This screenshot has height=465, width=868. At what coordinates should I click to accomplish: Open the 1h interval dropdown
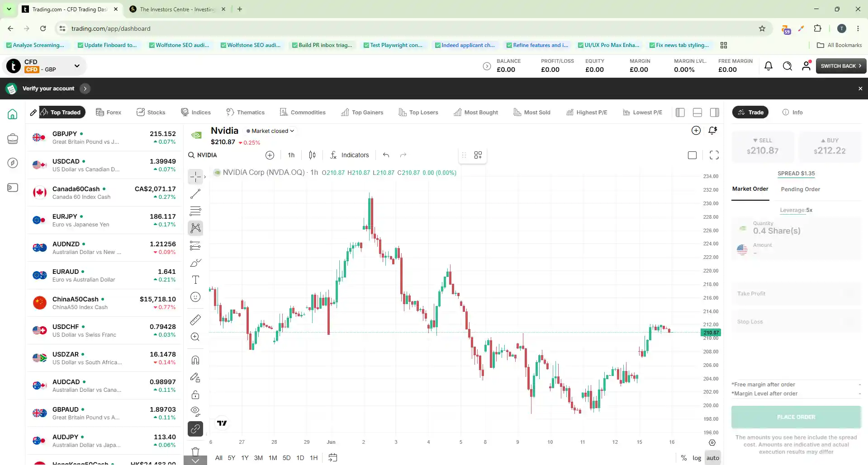tap(291, 155)
